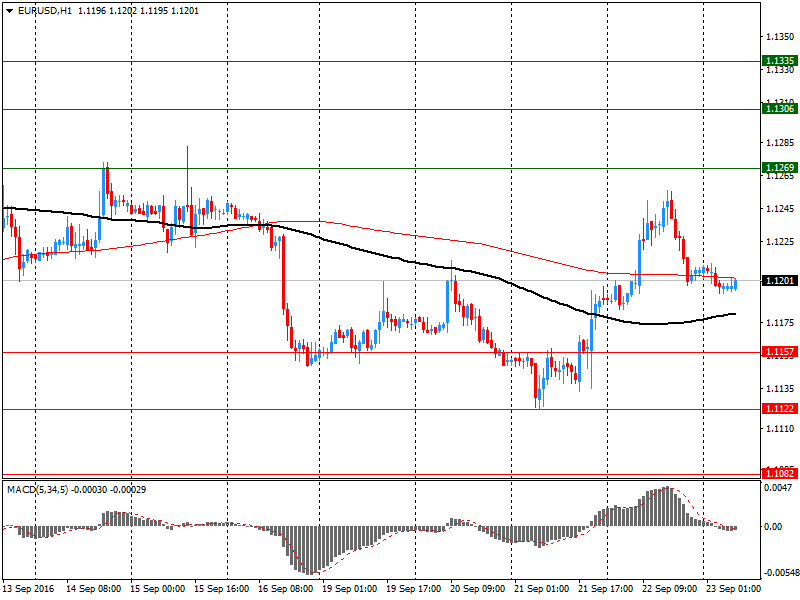This screenshot has width=800, height=600.
Task: Click the 1.1285 price scale value
Action: [780, 143]
